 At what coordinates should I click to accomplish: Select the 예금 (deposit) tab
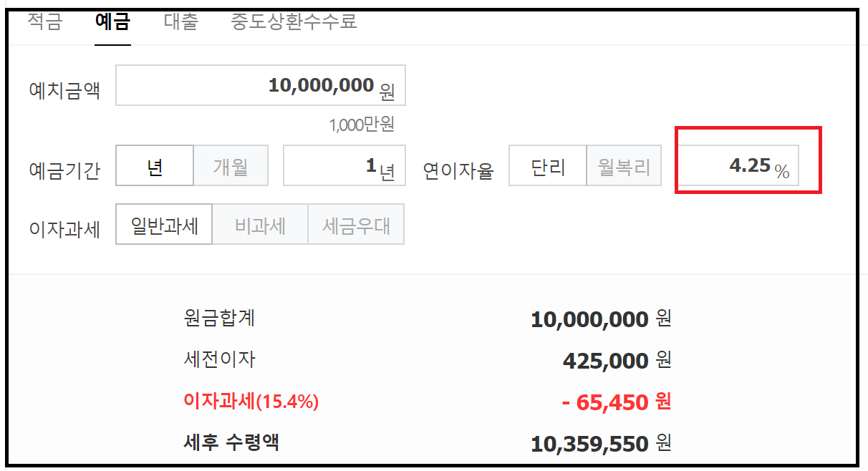pyautogui.click(x=111, y=22)
